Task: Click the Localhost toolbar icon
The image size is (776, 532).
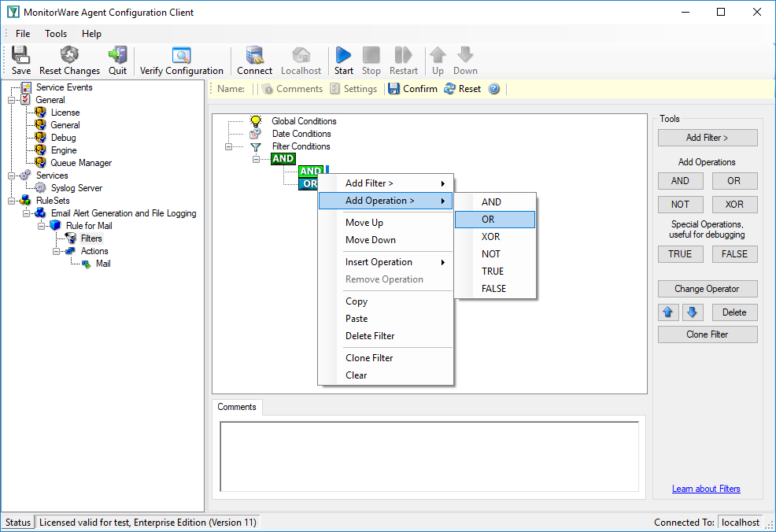Action: pyautogui.click(x=301, y=55)
